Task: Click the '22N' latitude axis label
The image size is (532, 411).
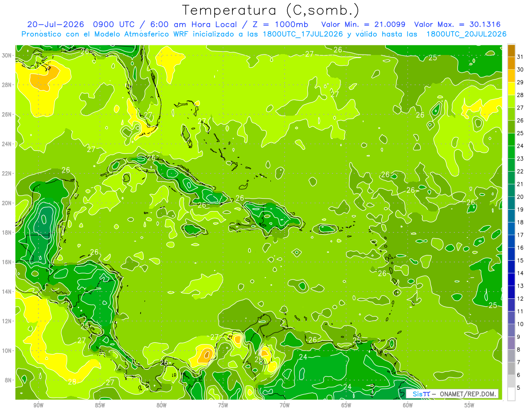Action: 8,173
